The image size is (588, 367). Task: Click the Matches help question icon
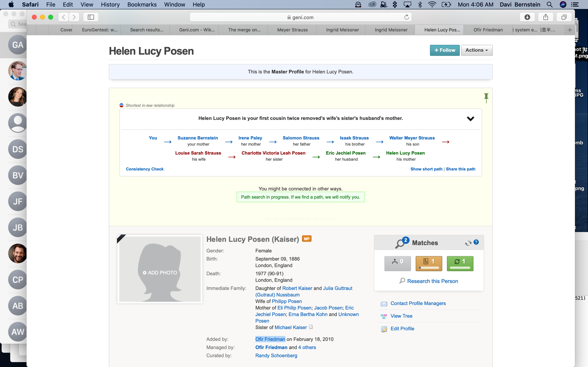tap(476, 242)
